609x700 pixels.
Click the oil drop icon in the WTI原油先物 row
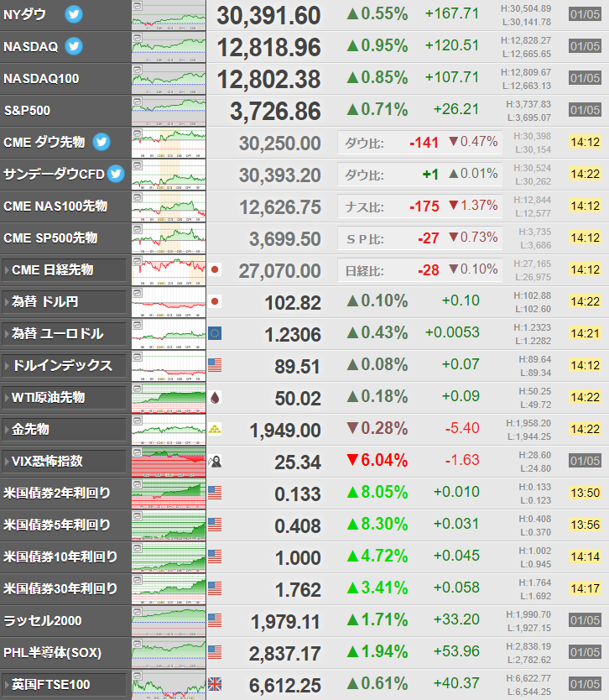(215, 397)
